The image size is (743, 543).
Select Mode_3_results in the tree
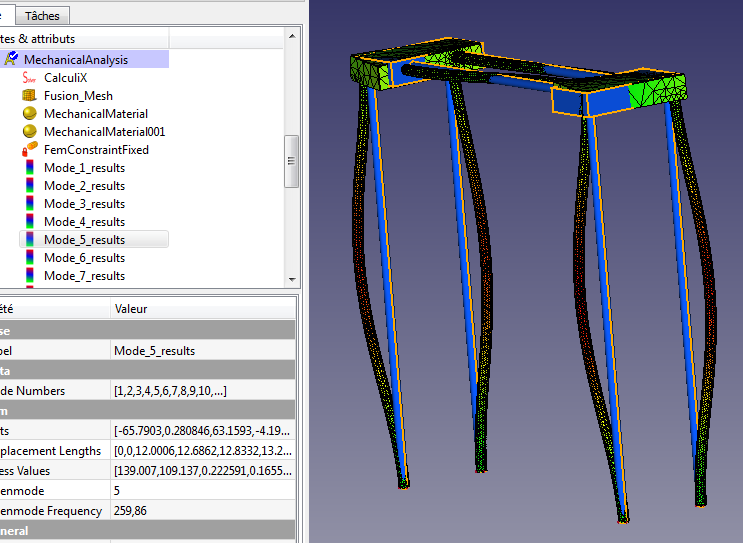84,204
